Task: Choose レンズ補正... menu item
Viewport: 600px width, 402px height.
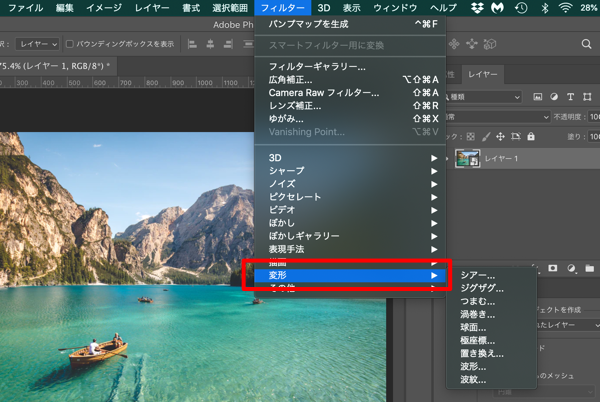Action: [x=350, y=106]
